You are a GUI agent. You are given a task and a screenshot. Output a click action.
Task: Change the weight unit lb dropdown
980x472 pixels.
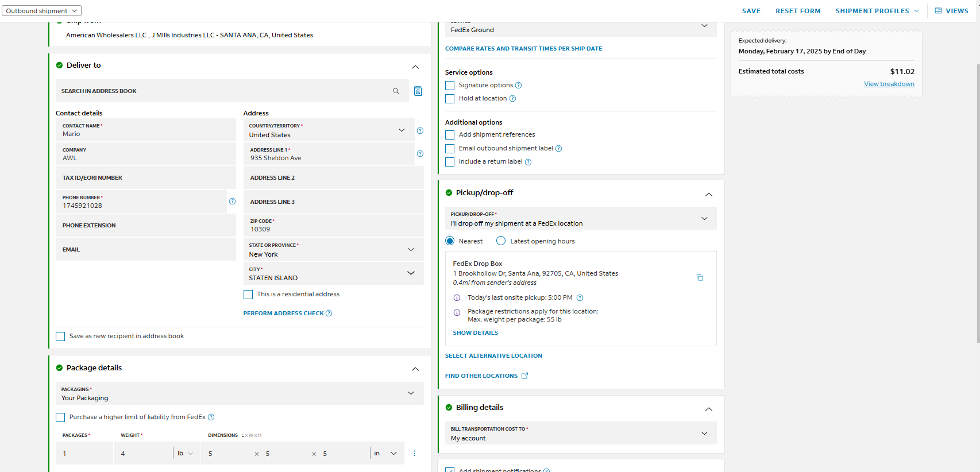click(x=185, y=453)
